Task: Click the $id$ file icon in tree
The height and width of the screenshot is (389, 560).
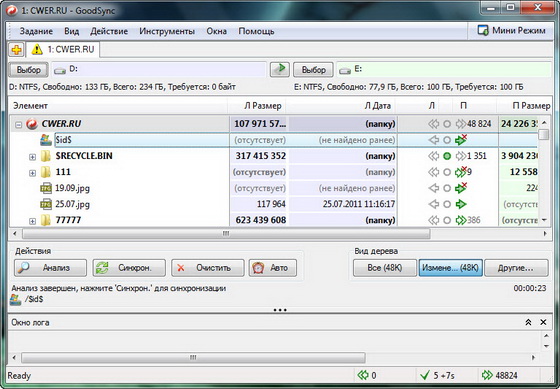Action: 46,140
